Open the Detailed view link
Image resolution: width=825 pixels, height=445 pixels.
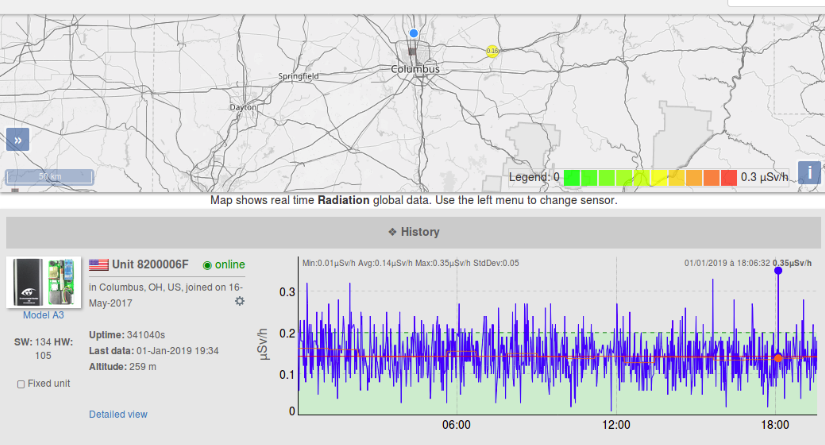[118, 414]
